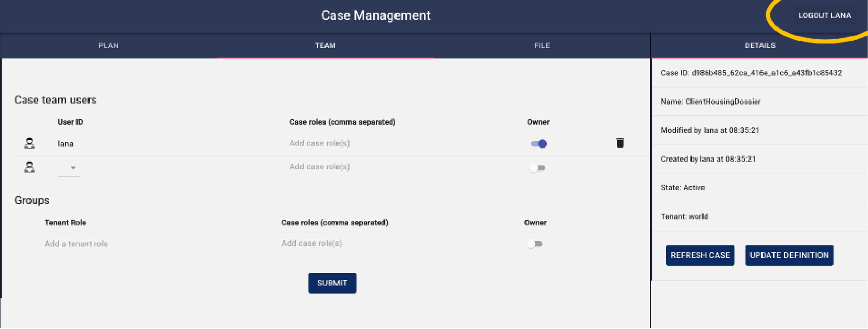868x329 pixels.
Task: Select the Team tab
Action: pos(325,46)
